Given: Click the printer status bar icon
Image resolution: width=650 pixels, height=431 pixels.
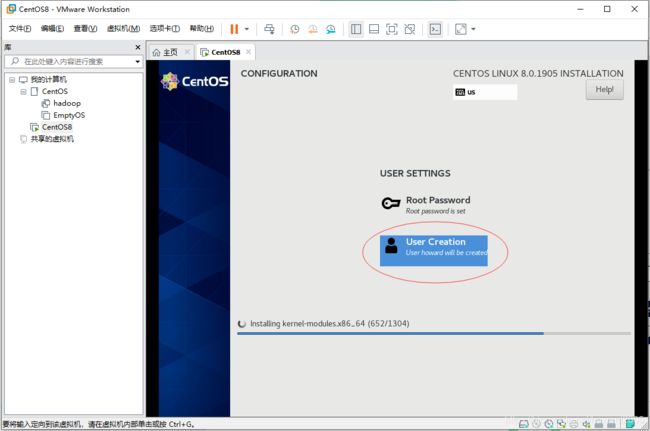Looking at the screenshot, I should point(574,424).
